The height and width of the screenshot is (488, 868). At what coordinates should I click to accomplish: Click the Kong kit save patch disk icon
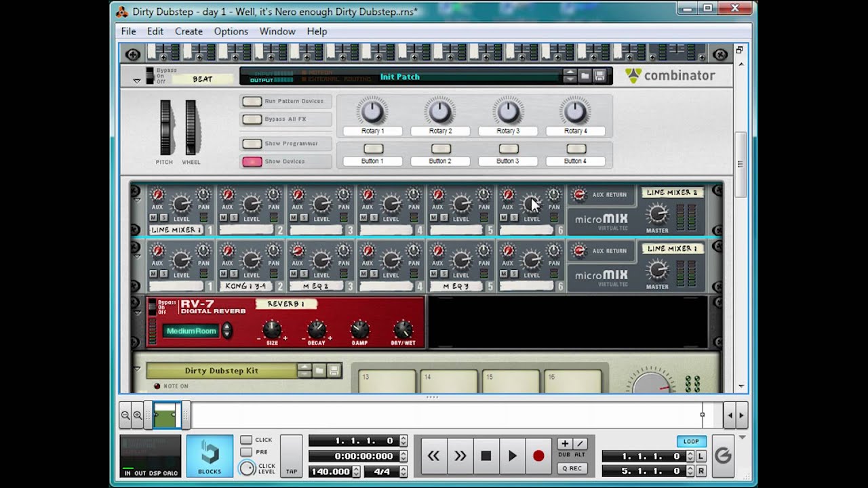[334, 371]
